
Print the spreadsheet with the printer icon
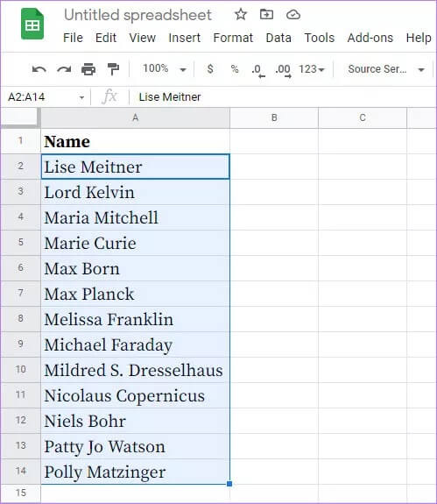click(x=88, y=69)
